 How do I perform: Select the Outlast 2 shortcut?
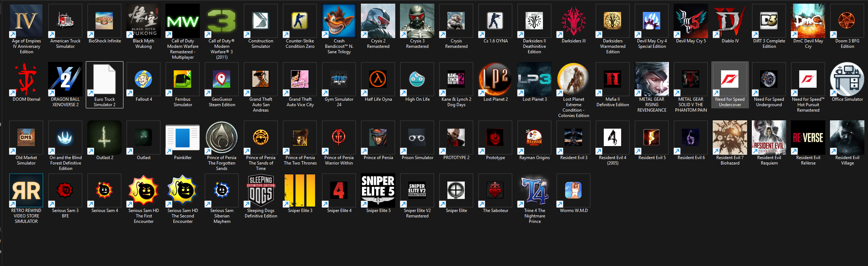pyautogui.click(x=104, y=138)
